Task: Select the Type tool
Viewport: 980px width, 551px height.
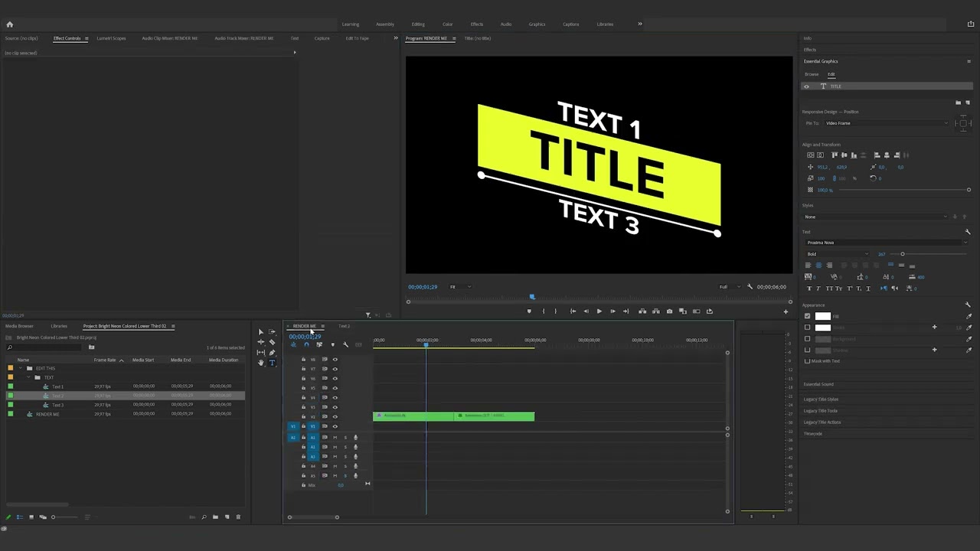Action: [272, 363]
